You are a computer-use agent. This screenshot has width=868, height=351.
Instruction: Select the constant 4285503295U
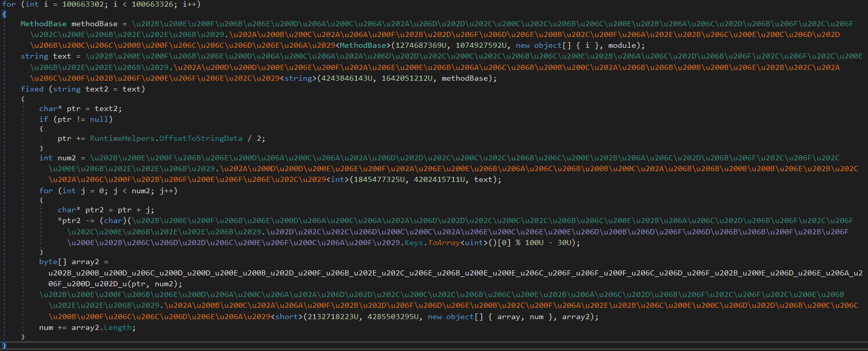pos(393,317)
